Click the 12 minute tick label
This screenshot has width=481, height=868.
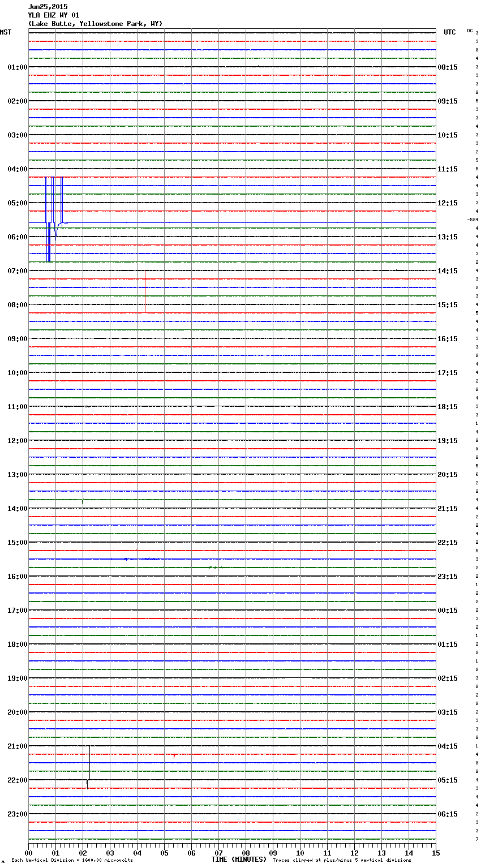click(x=354, y=852)
